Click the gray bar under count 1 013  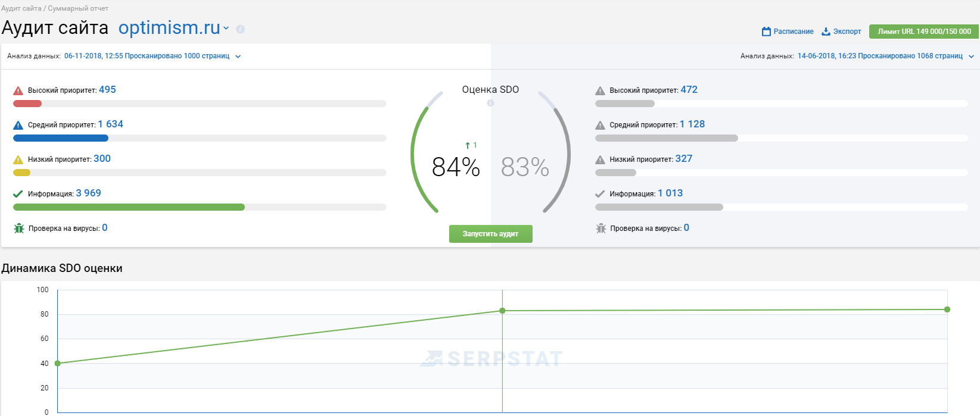[x=659, y=207]
